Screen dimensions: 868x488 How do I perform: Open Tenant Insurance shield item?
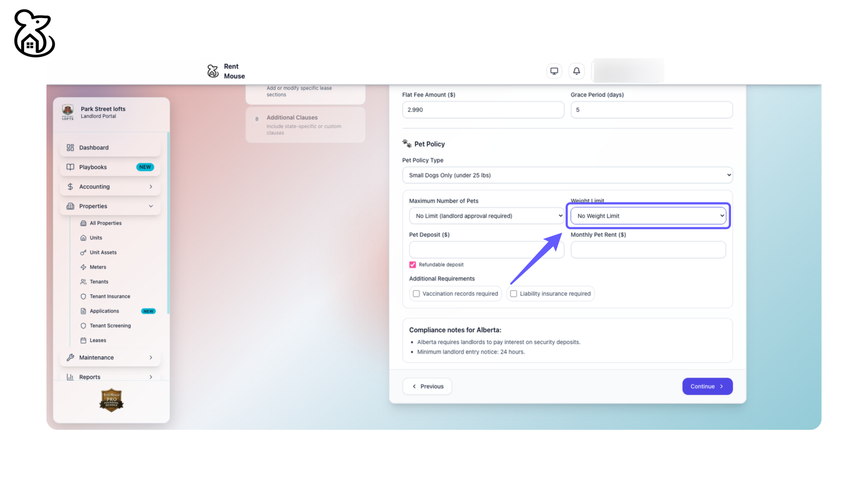pyautogui.click(x=109, y=296)
